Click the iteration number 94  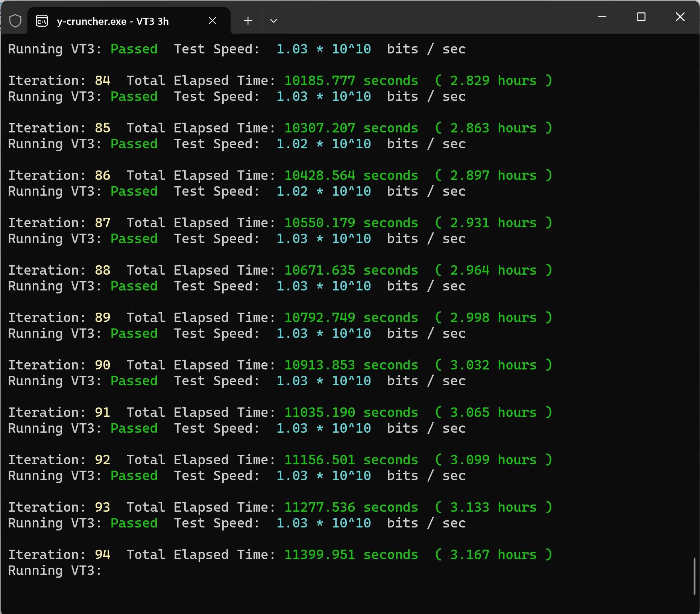(102, 555)
